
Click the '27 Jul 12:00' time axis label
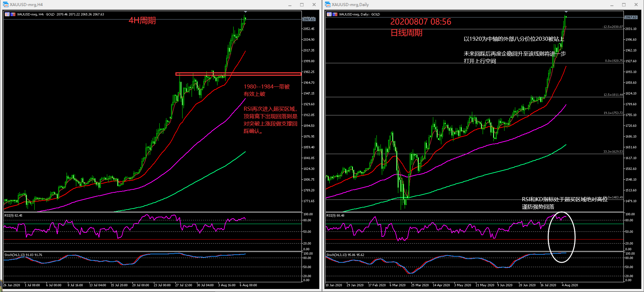184,285
